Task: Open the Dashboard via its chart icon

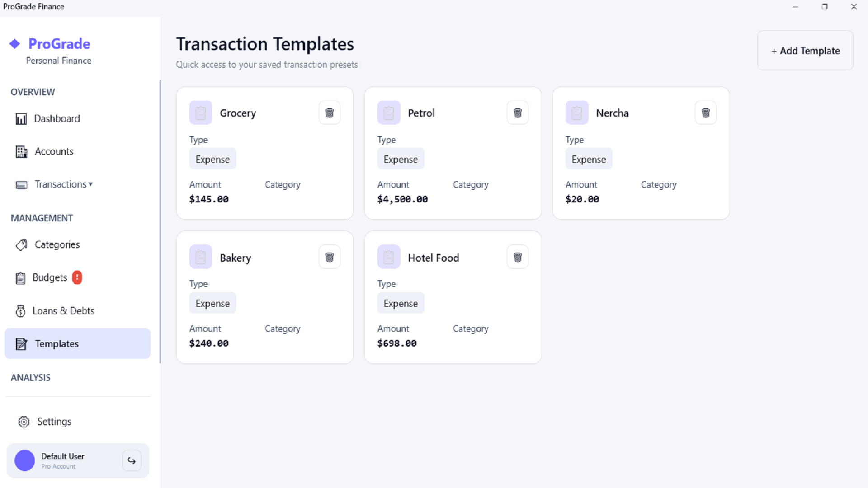Action: pyautogui.click(x=21, y=118)
